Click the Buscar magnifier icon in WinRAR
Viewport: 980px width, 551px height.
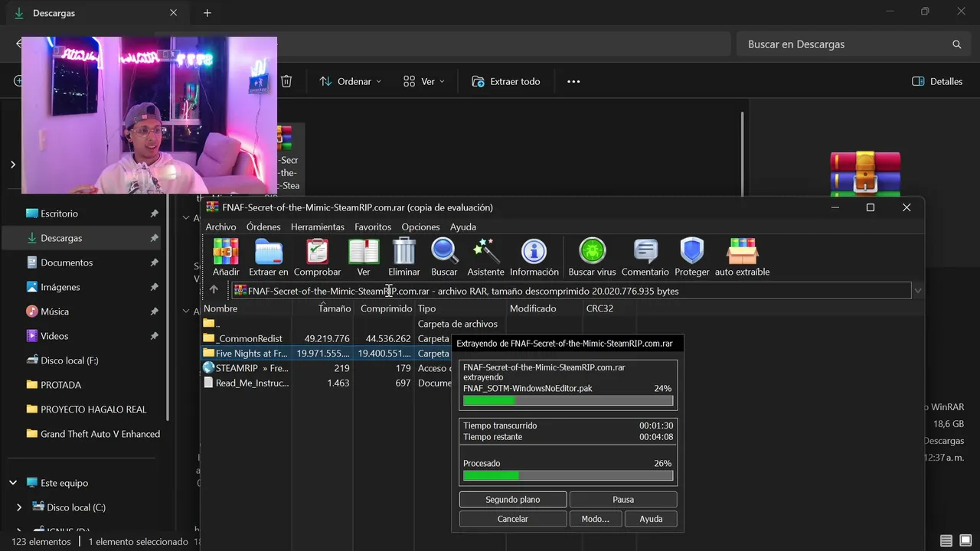[444, 251]
